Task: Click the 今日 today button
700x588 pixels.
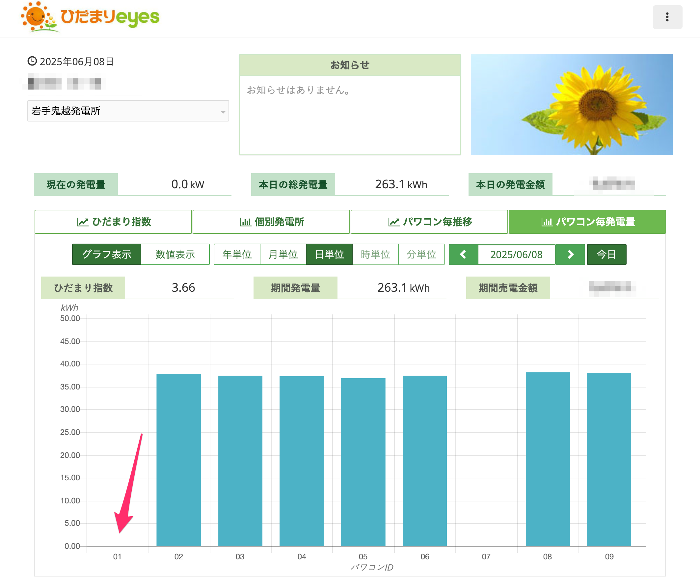Action: (x=607, y=254)
